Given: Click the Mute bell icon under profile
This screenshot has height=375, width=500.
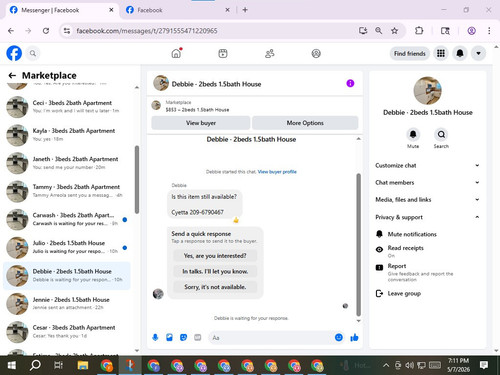Looking at the screenshot, I should [x=413, y=134].
